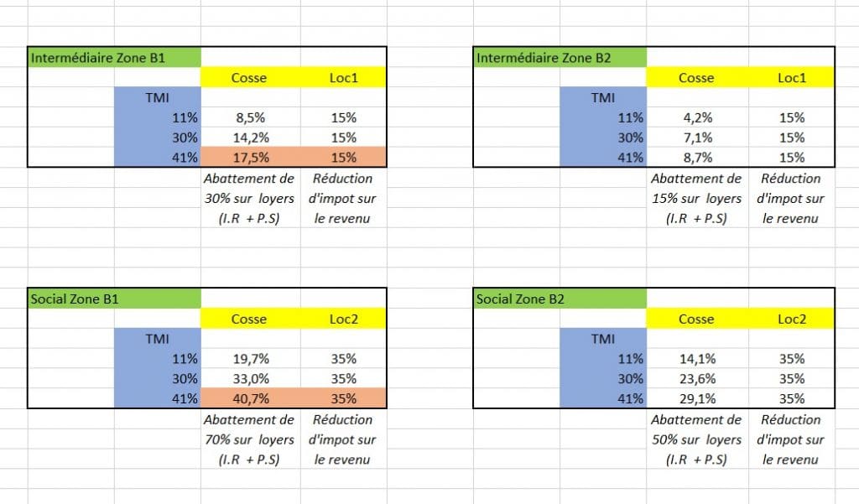Click the Intermédiaire Zone B2 title cell

tap(560, 58)
